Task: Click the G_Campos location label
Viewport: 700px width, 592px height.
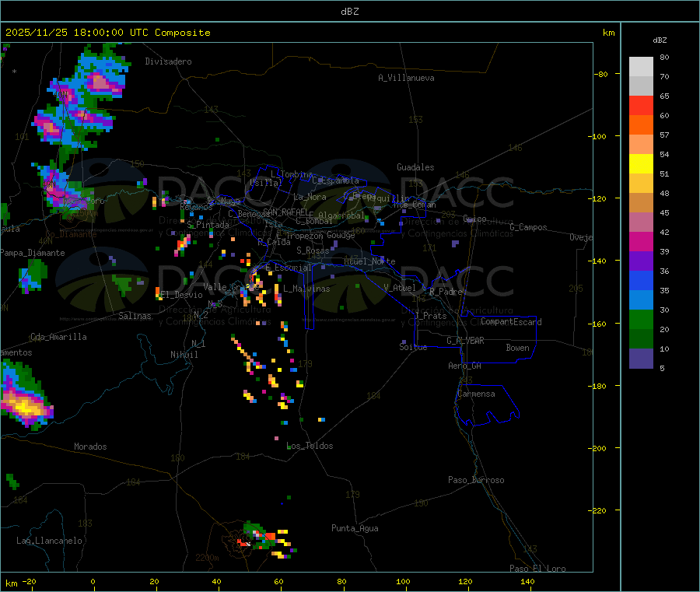Action: point(529,227)
